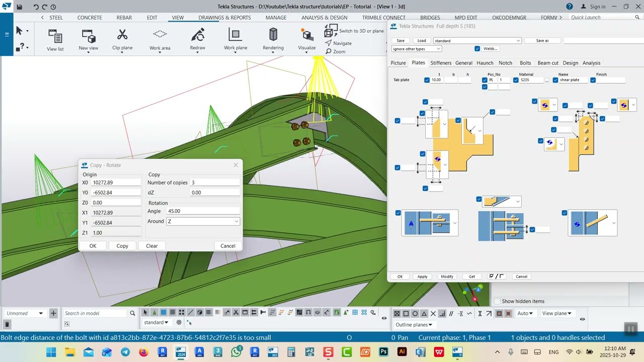
Task: Open the Auto snapping dropdown
Action: 525,313
